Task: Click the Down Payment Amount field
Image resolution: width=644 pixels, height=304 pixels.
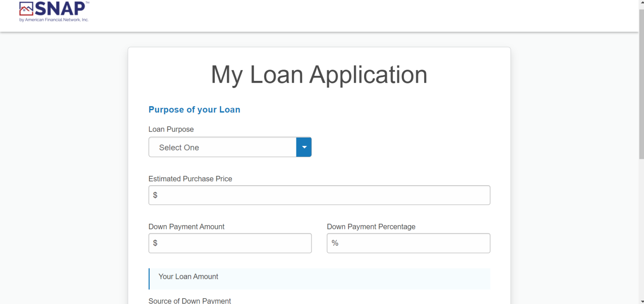Action: click(x=230, y=243)
